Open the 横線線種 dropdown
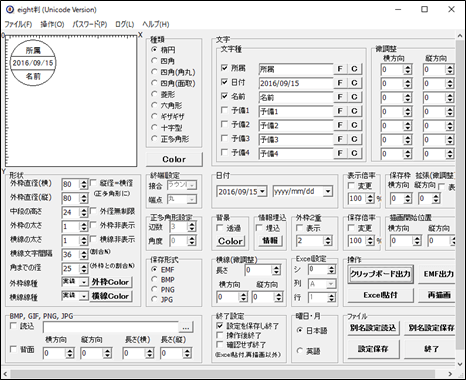 (x=83, y=296)
